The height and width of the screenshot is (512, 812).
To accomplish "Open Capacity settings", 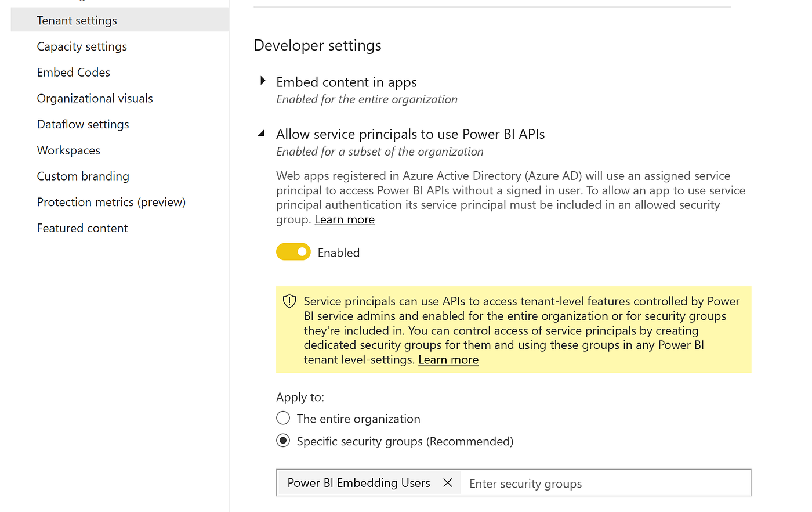I will (x=82, y=46).
